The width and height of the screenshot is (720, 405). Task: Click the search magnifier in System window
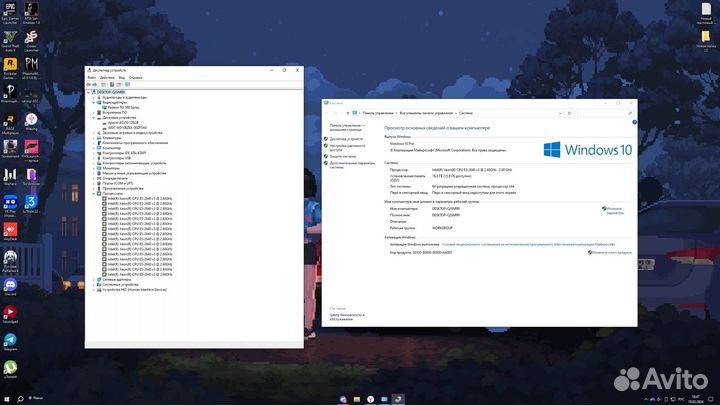pos(630,113)
